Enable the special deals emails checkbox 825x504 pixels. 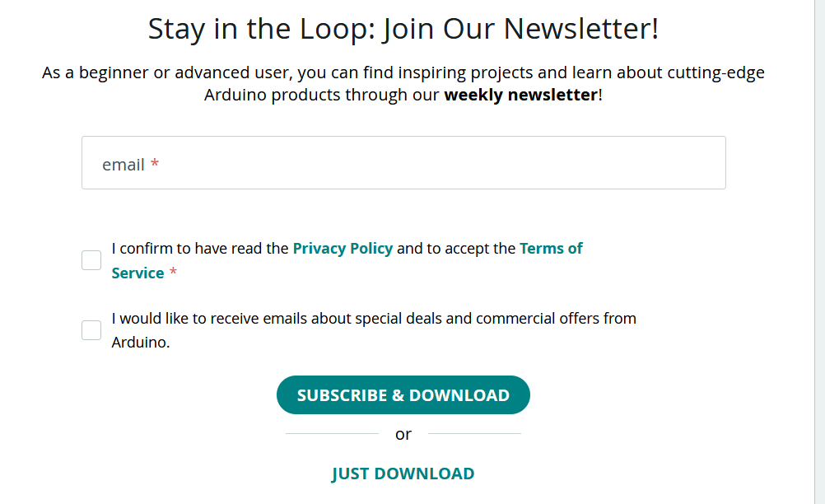click(x=91, y=330)
